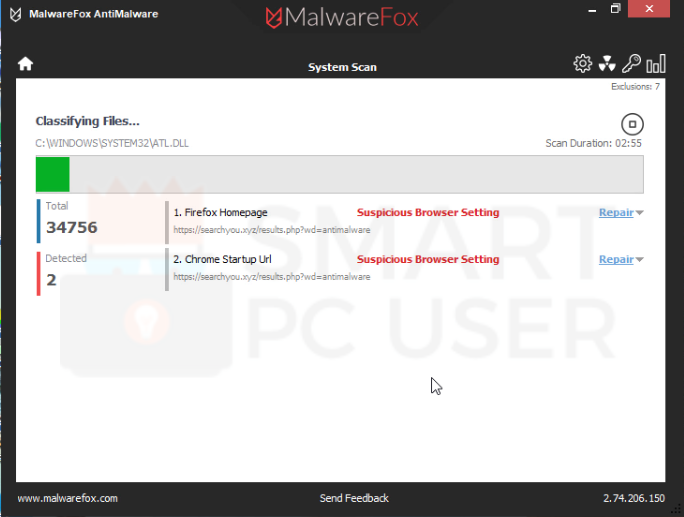Stop the running scan
Viewport: 684px width, 517px height.
(x=632, y=125)
